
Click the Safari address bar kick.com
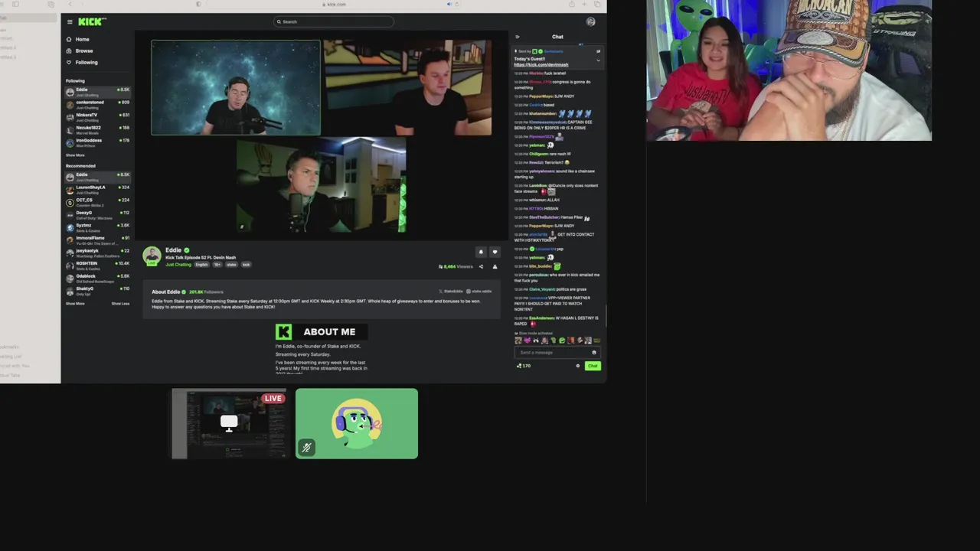[x=334, y=4]
